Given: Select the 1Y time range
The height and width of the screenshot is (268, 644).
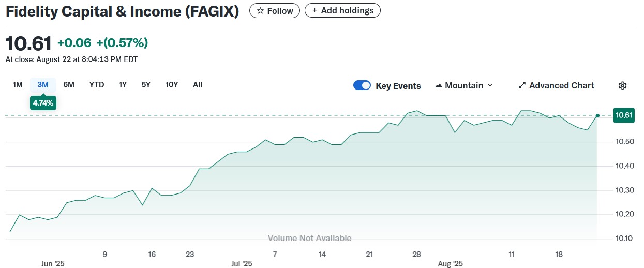Looking at the screenshot, I should pyautogui.click(x=123, y=85).
